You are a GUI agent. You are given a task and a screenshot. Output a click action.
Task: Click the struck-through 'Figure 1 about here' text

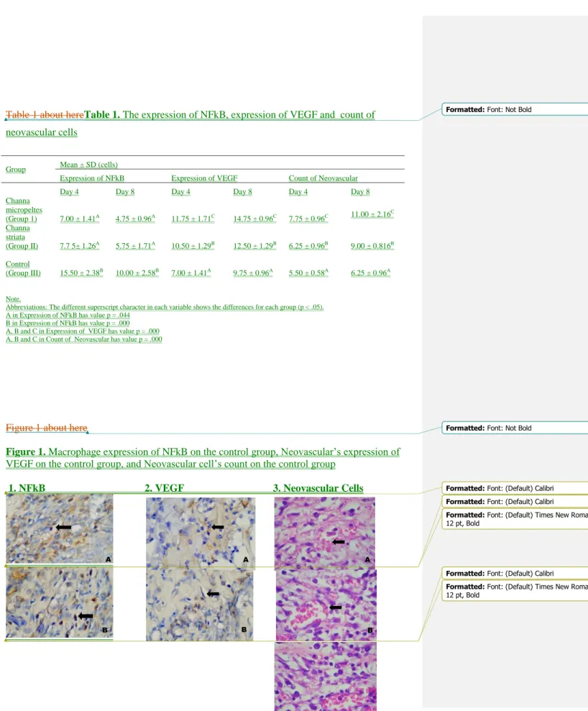coord(46,428)
